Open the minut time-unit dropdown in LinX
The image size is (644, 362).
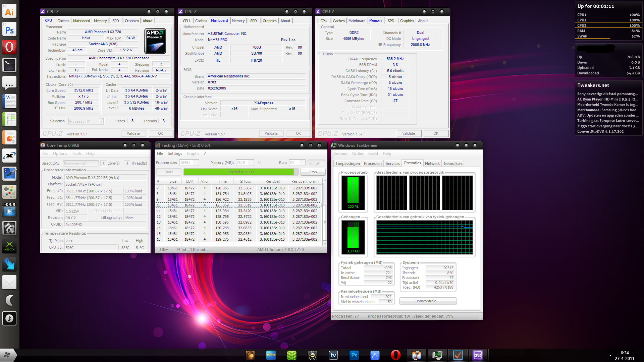(316, 163)
